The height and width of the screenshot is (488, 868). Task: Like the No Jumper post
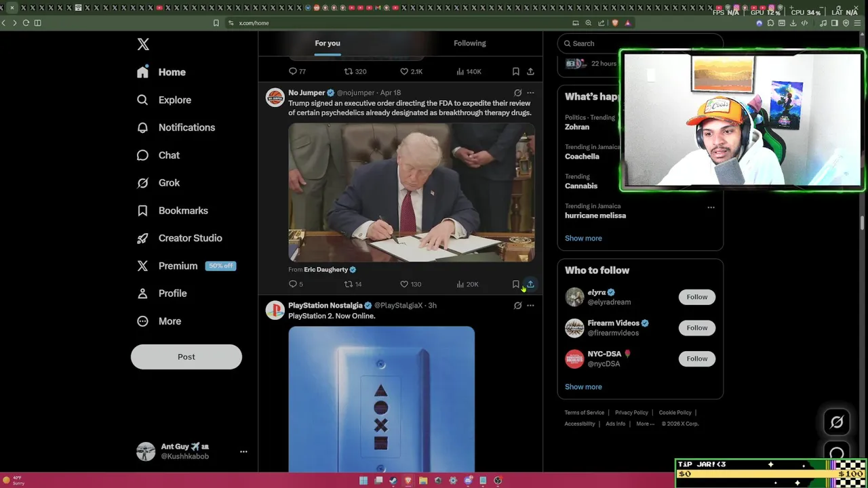tap(410, 284)
